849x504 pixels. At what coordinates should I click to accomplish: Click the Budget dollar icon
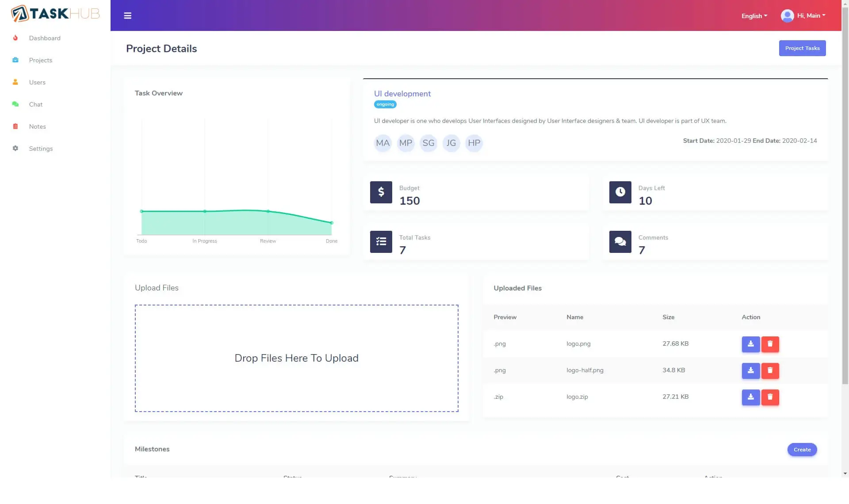(x=381, y=192)
